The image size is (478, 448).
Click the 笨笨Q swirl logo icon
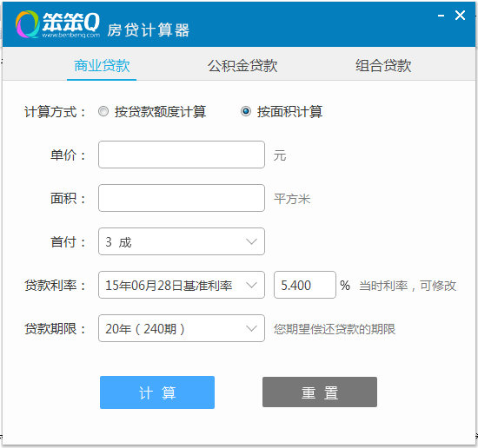(28, 24)
